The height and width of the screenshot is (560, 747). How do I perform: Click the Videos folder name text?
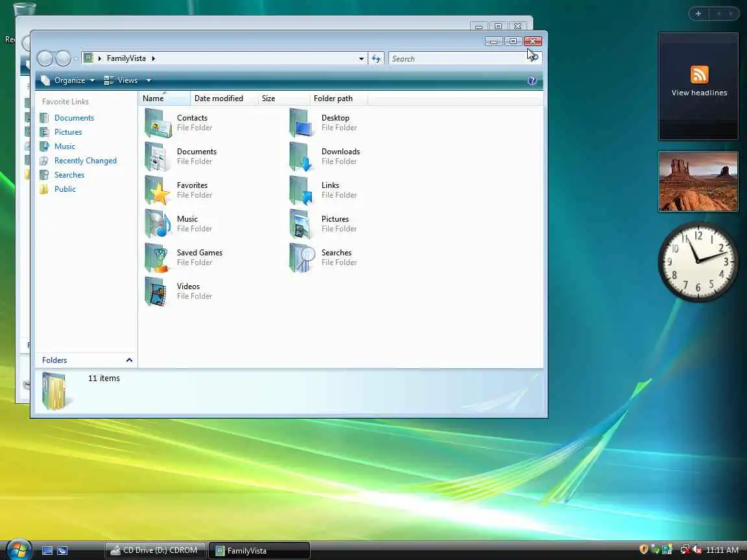click(188, 286)
